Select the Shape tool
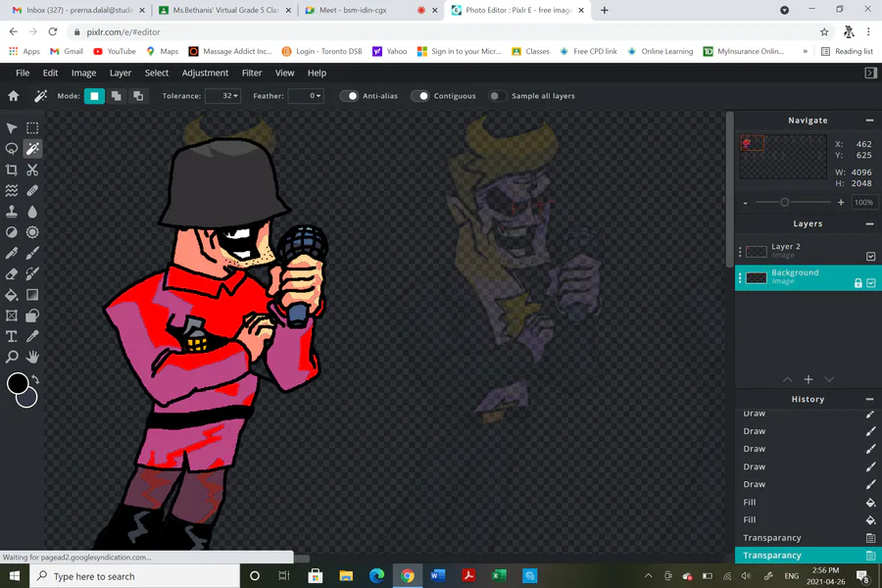Image resolution: width=882 pixels, height=588 pixels. (32, 316)
